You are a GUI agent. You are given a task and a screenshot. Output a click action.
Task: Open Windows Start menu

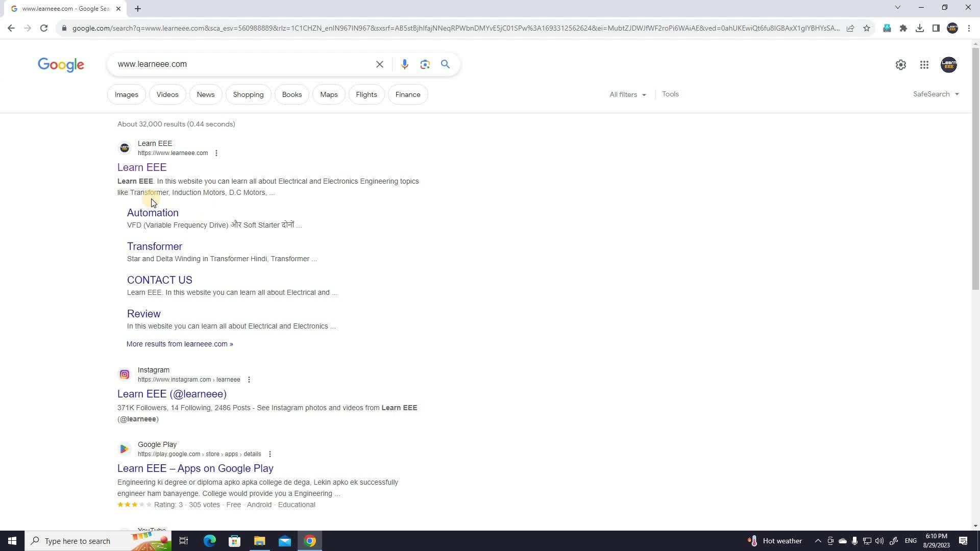[12, 541]
